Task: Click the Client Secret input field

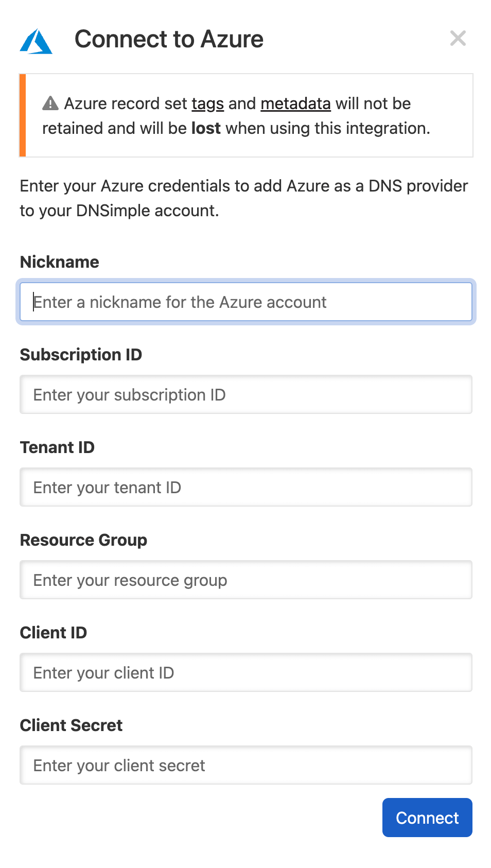Action: coord(246,765)
